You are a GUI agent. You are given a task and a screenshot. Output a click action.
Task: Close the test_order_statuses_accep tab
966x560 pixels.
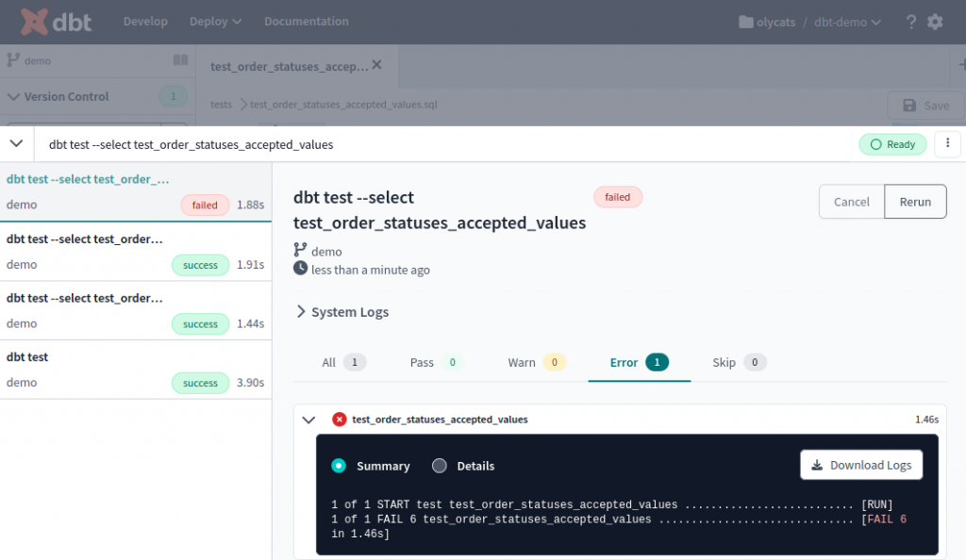(377, 65)
